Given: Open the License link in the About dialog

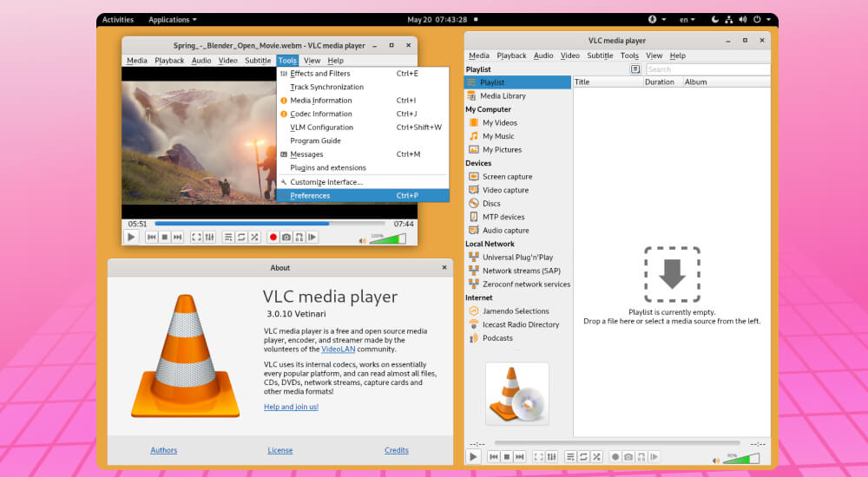Looking at the screenshot, I should click(280, 450).
